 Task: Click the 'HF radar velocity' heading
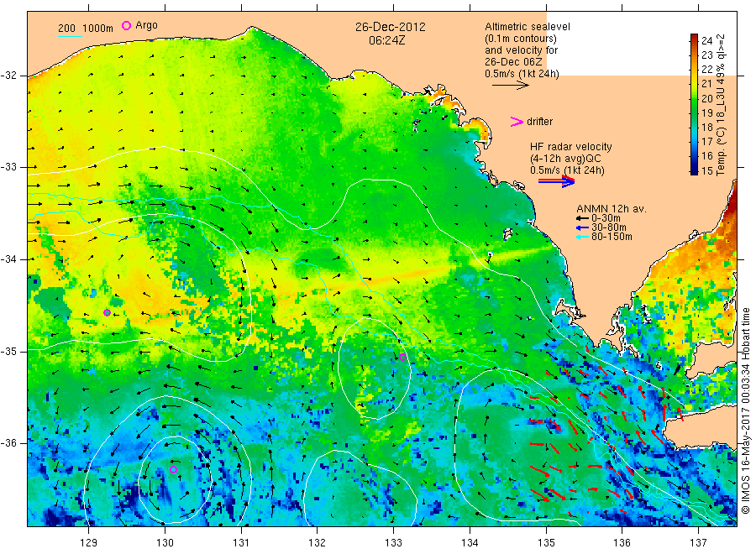(571, 146)
